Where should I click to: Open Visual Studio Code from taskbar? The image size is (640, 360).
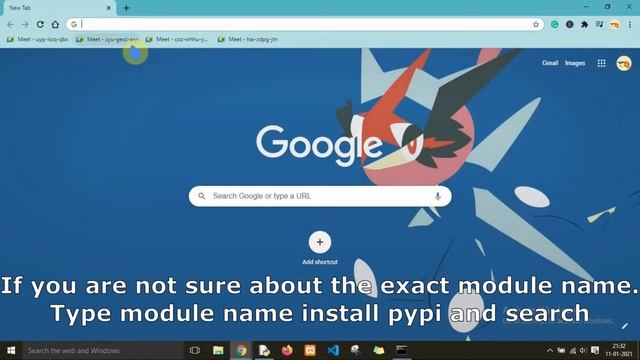pos(333,351)
